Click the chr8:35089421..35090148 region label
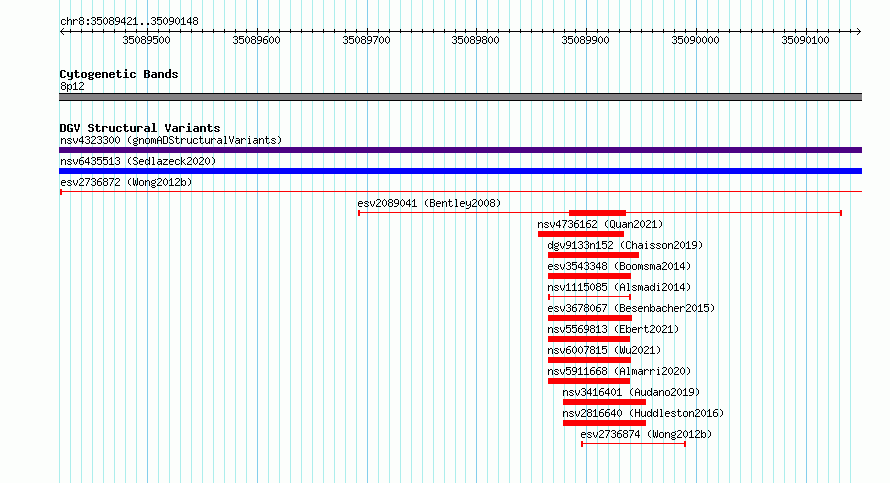The image size is (890, 483). point(129,21)
